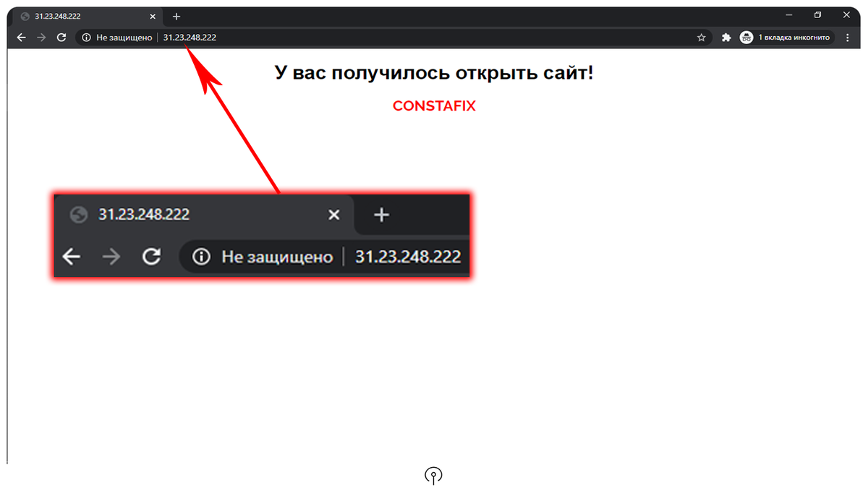
Task: Open the three-dot Chrome menu
Action: 847,37
